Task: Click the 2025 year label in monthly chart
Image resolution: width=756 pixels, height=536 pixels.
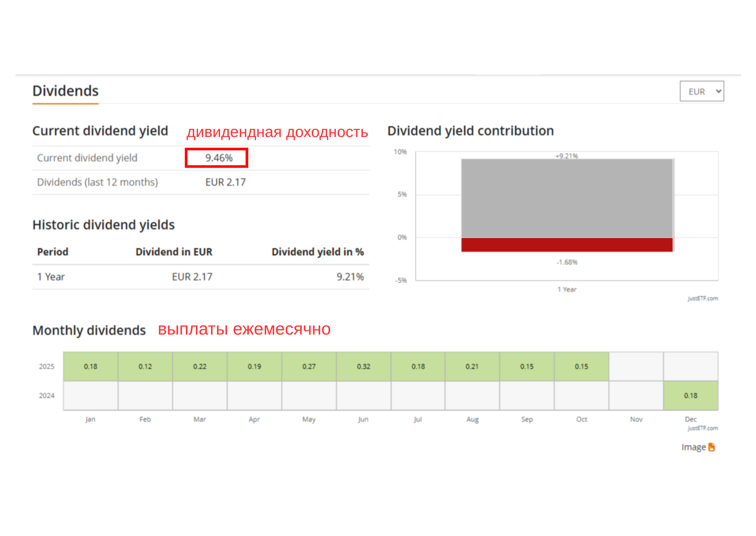Action: (47, 367)
